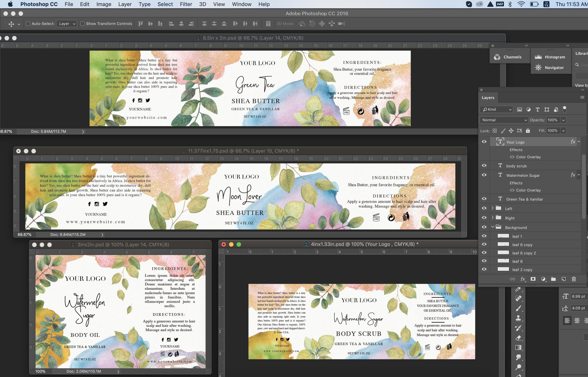
Task: Select the leaf 6 copy layer thumbnail
Action: pos(503,244)
